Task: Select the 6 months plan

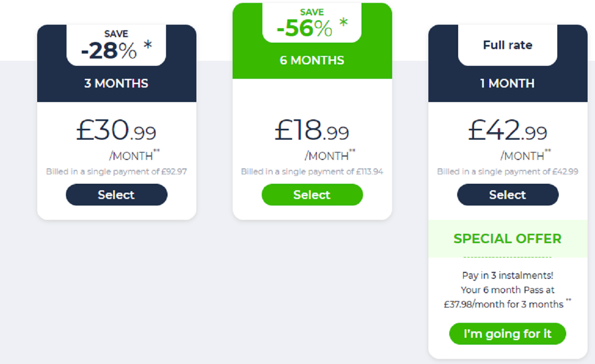Action: [312, 195]
